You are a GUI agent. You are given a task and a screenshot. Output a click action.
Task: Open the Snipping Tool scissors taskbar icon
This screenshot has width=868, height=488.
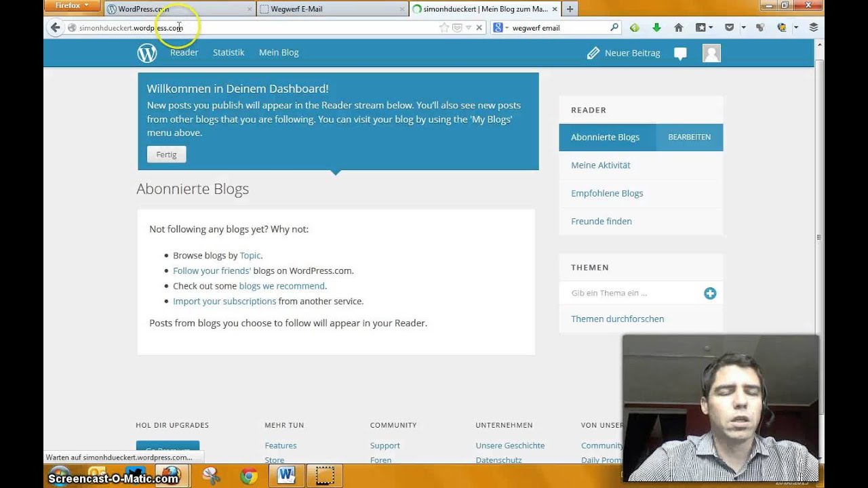tap(211, 476)
